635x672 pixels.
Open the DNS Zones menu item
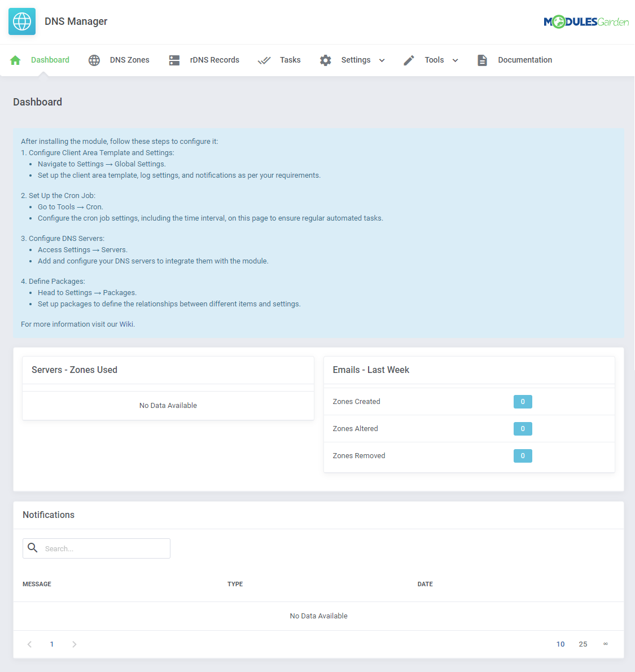click(129, 60)
